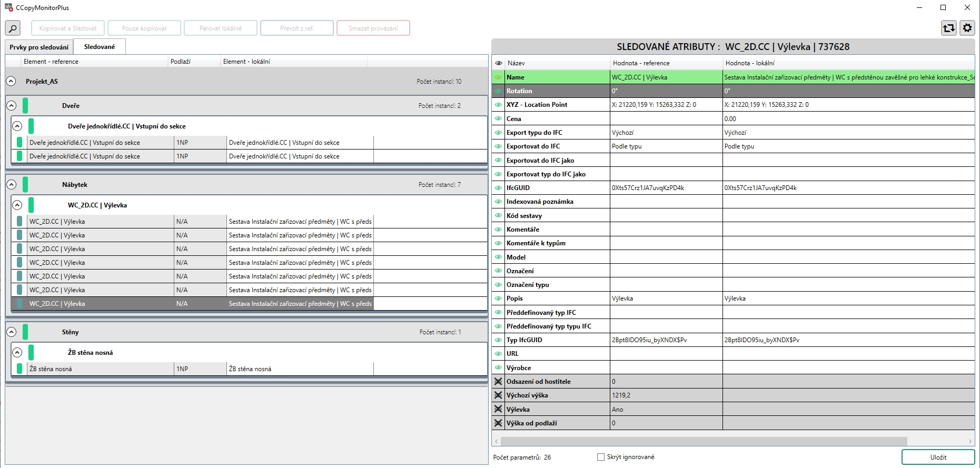Select the ŽB stěna nosná 1NP row
Viewport: 980px width, 468px height.
click(249, 369)
